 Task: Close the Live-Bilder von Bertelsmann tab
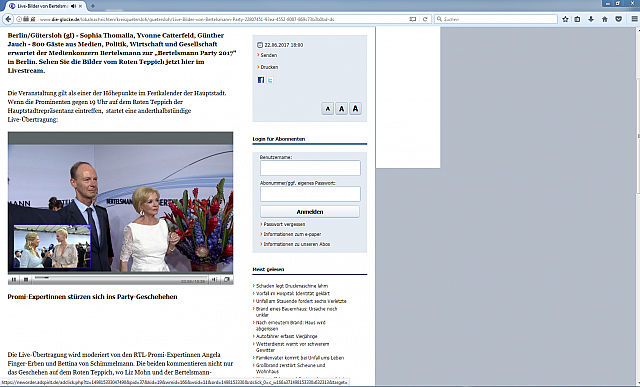(x=81, y=6)
